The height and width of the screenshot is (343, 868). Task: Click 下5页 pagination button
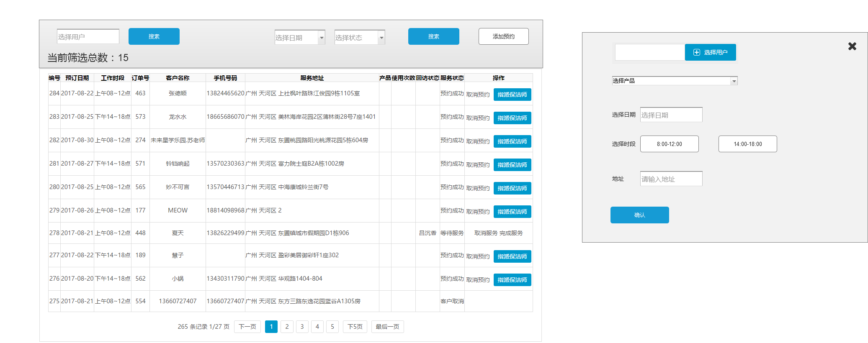coord(355,327)
